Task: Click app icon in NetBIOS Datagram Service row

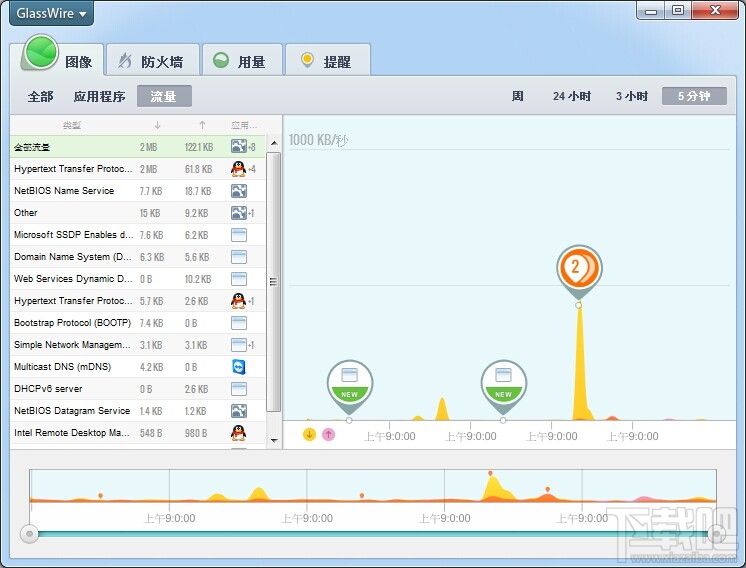Action: tap(239, 411)
